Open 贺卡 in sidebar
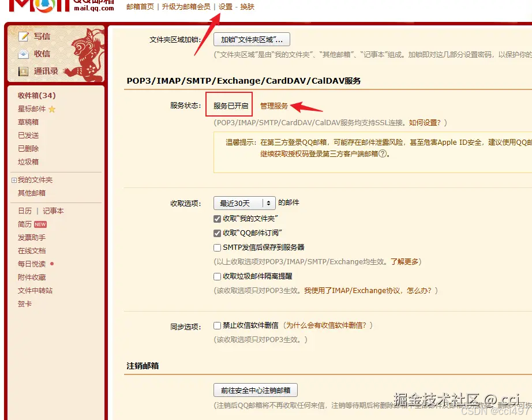532x420 pixels. tap(24, 304)
